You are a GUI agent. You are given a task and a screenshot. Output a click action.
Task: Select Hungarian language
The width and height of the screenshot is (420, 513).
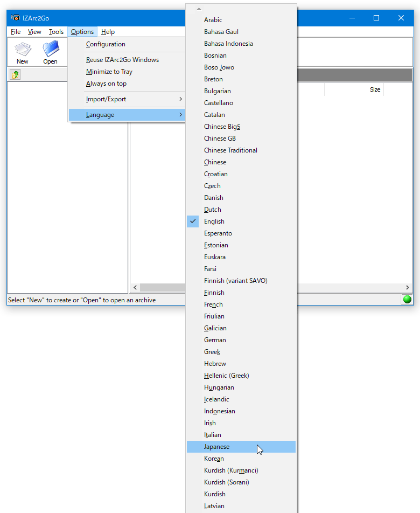tap(241, 387)
